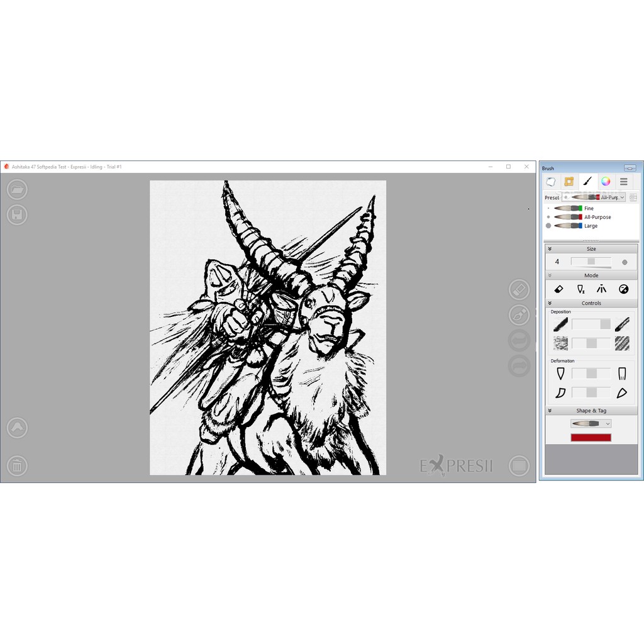Click the brush icon beside the canvas
This screenshot has height=644, width=644.
pyautogui.click(x=519, y=314)
